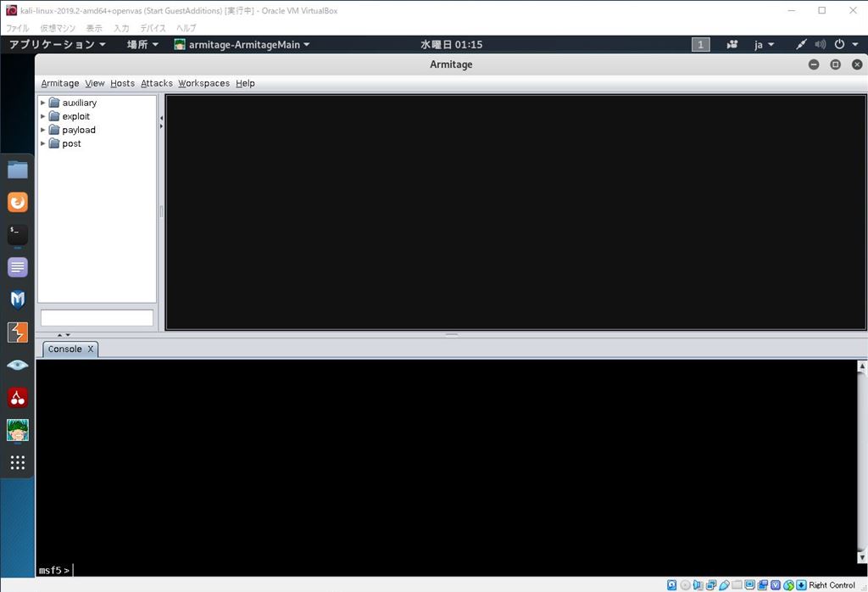Launch the CherryTree red cherry dock icon

18,397
